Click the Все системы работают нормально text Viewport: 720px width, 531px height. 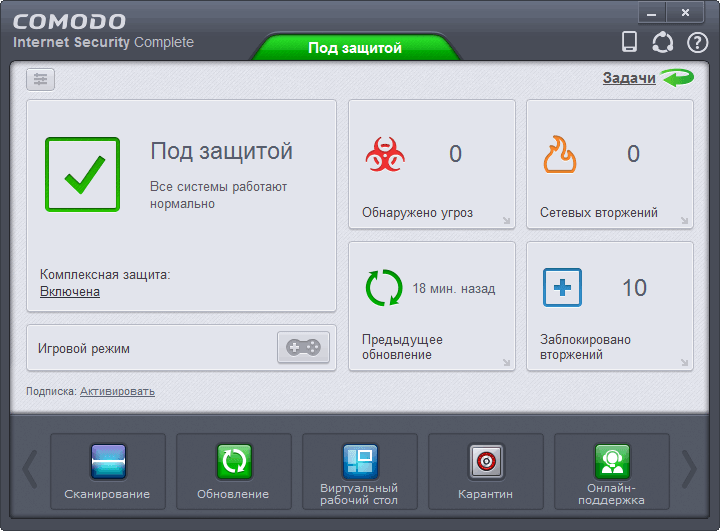(x=218, y=195)
